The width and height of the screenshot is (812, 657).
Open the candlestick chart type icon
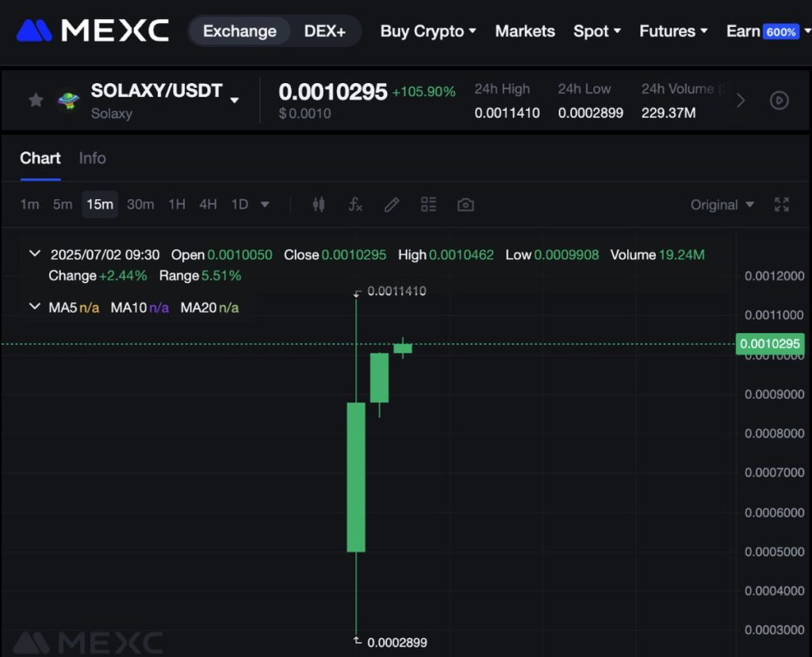pos(319,204)
